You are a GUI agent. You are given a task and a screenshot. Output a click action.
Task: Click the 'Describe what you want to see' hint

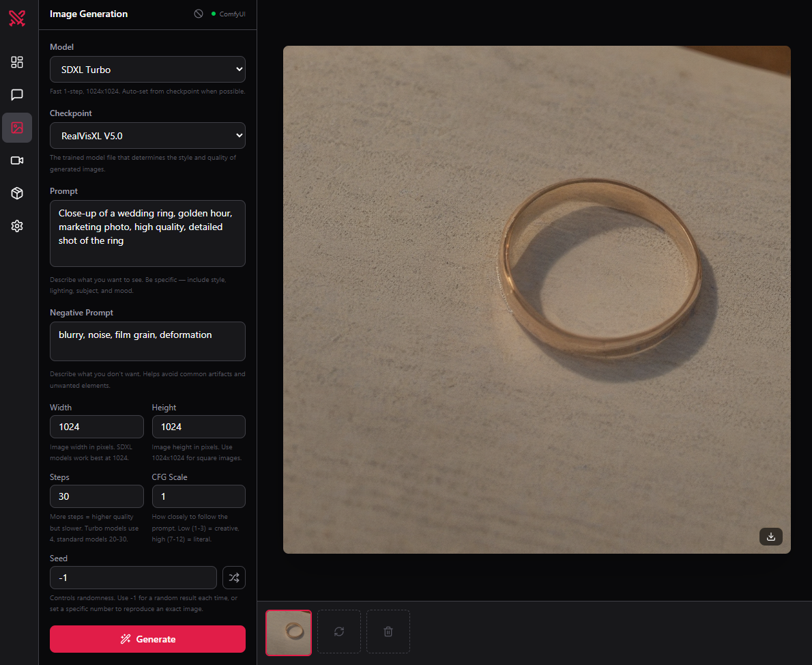tap(138, 285)
